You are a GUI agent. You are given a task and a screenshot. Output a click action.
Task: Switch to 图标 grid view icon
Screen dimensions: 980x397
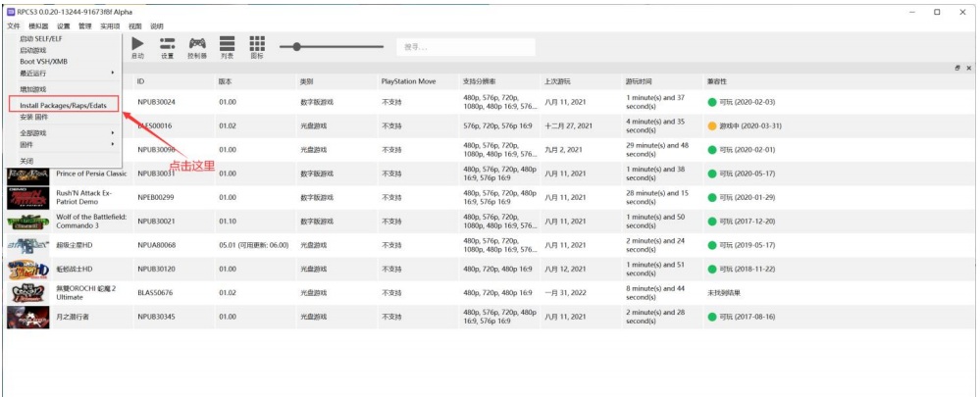click(257, 46)
